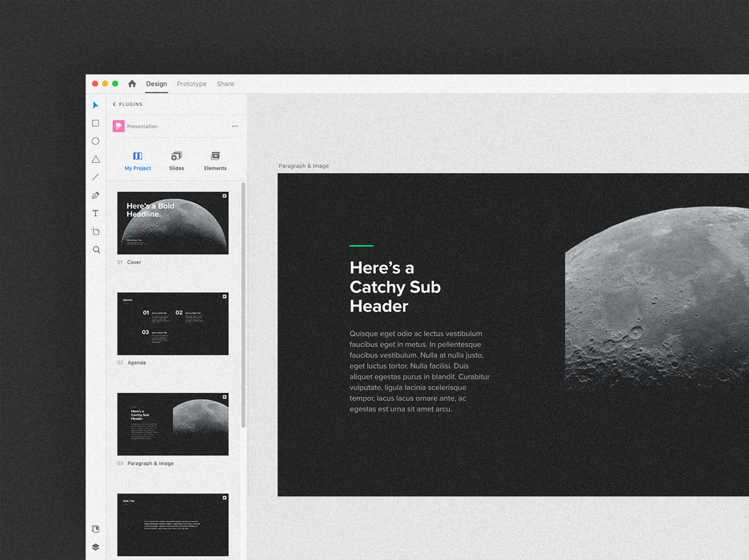Click the 'Cover' slide label
The image size is (749, 560).
134,262
